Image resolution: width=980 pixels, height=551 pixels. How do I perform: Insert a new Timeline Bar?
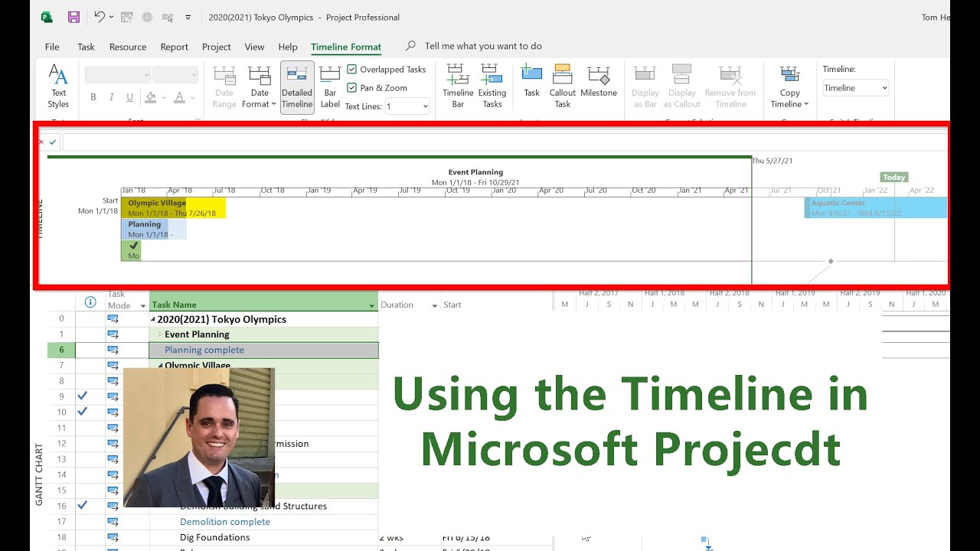[x=458, y=86]
